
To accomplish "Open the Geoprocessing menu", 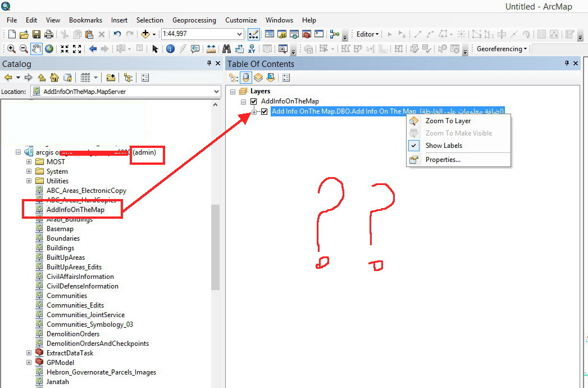I will (194, 20).
